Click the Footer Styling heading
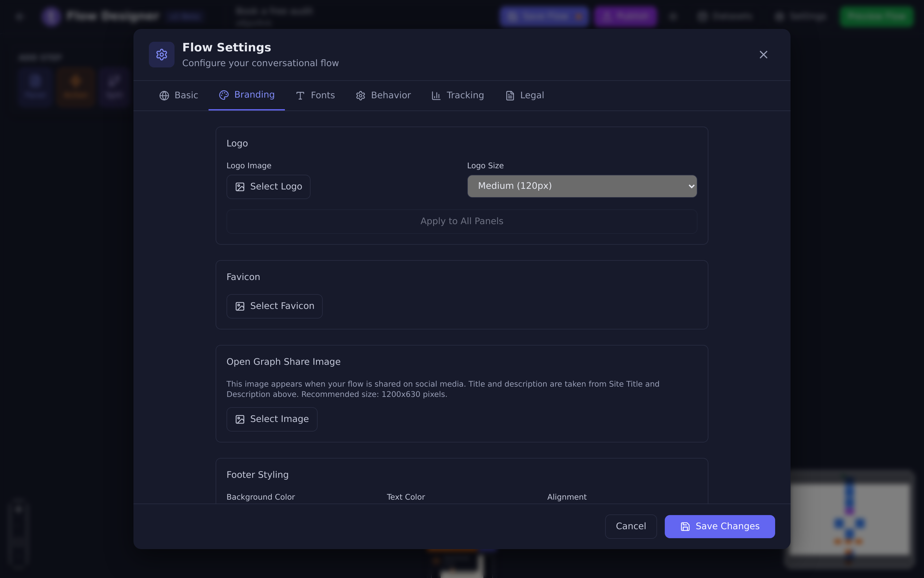Screen dimensions: 924x578 point(257,475)
